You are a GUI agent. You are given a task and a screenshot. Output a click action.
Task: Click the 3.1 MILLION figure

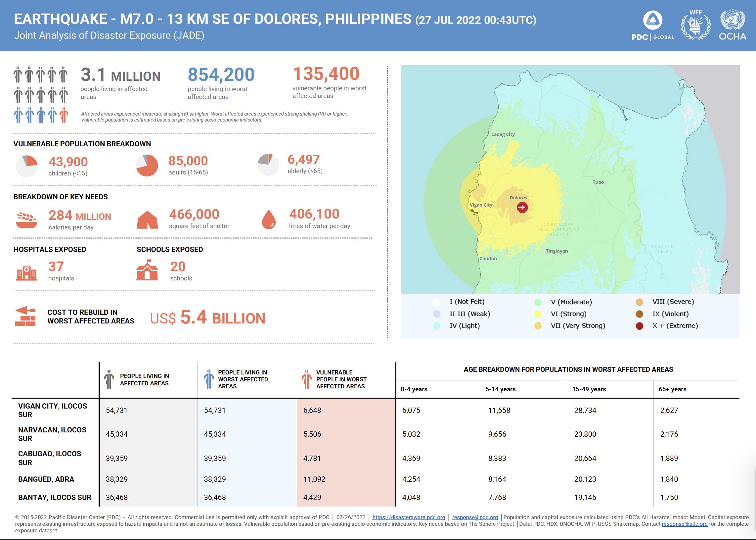pyautogui.click(x=121, y=74)
